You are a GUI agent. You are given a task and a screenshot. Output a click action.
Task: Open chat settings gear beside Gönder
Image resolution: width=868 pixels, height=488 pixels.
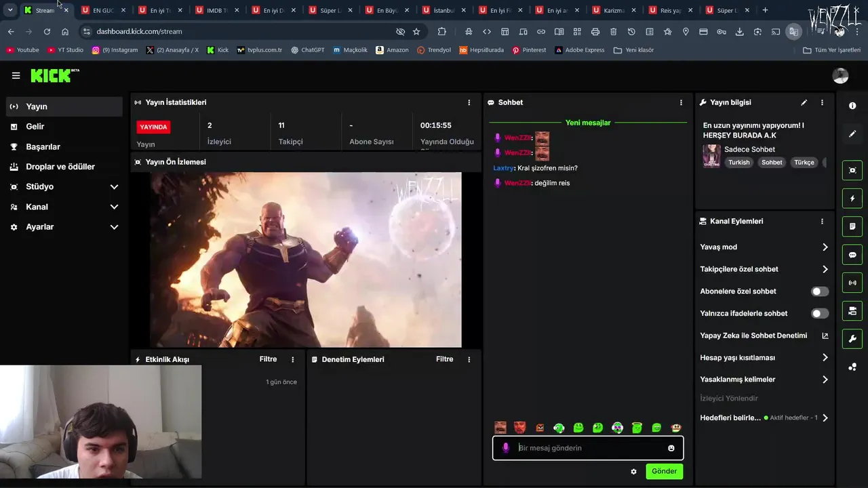pyautogui.click(x=633, y=472)
